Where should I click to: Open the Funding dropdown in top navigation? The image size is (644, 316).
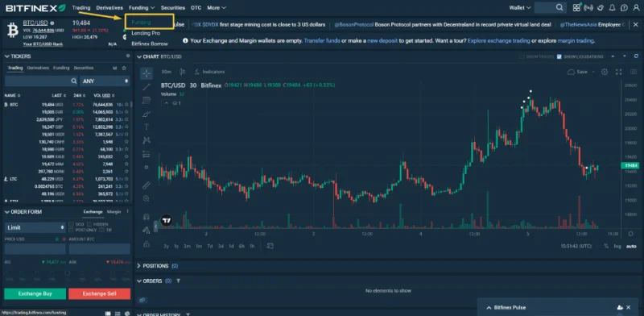tap(142, 7)
